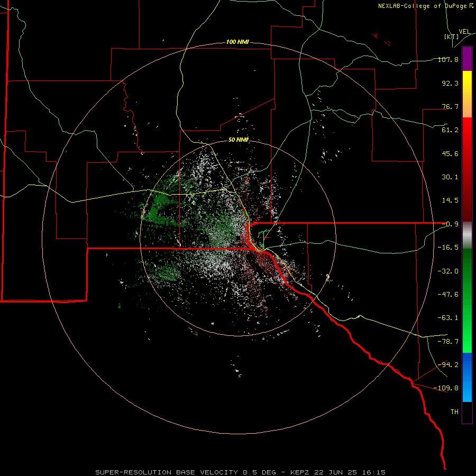This screenshot has height=476, width=476.
Task: Click the gray segment of the color bar
Action: click(467, 235)
